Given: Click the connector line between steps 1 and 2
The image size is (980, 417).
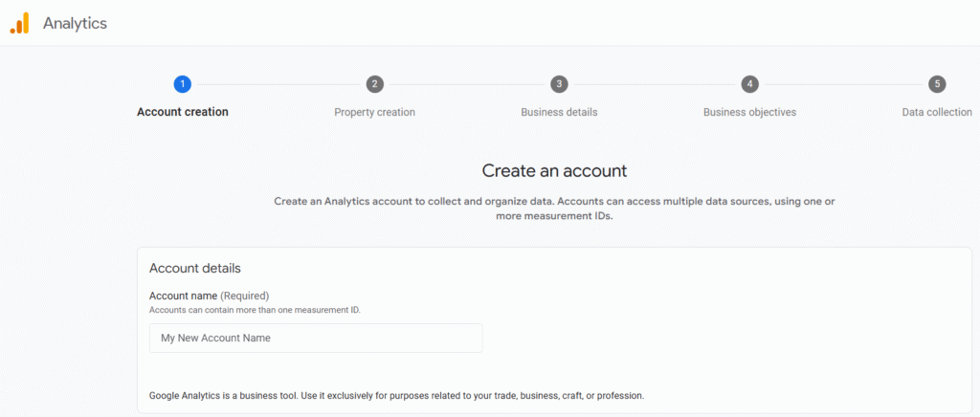Looking at the screenshot, I should click(278, 84).
